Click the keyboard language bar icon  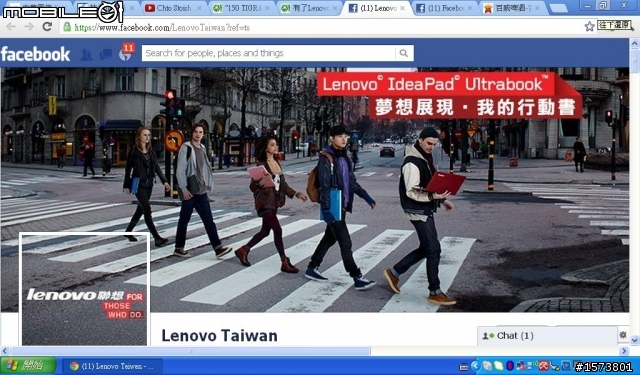[464, 367]
